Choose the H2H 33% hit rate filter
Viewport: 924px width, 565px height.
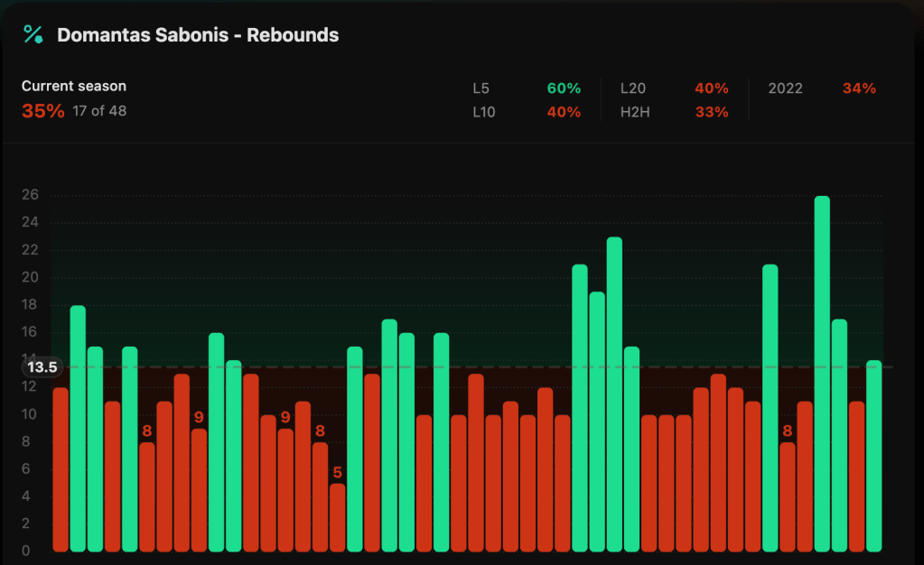click(x=675, y=112)
